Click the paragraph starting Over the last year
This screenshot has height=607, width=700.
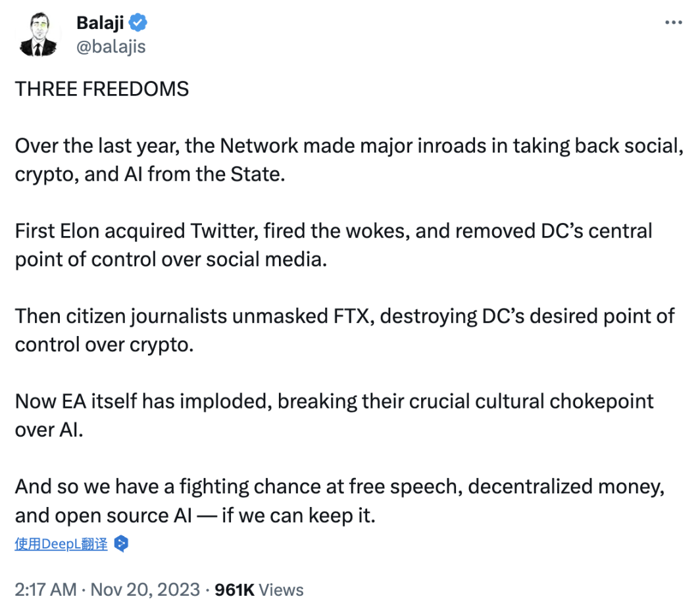349,160
